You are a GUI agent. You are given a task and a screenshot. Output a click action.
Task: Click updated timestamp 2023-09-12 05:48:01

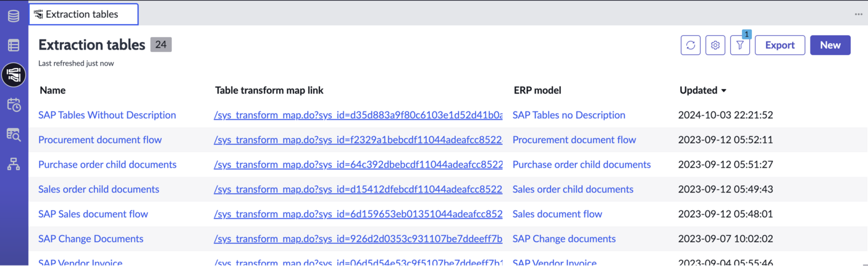725,214
